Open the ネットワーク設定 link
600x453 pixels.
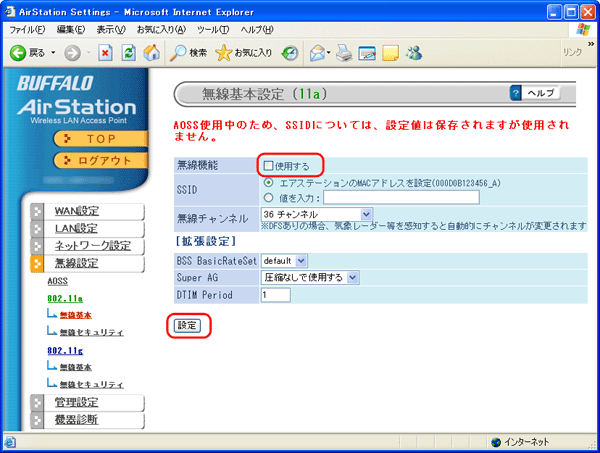[93, 246]
